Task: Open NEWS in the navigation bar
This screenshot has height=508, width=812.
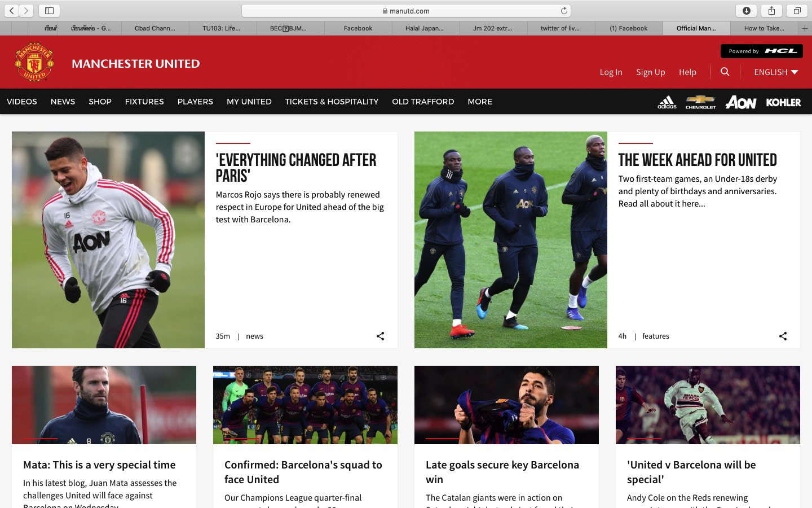Action: pyautogui.click(x=63, y=102)
